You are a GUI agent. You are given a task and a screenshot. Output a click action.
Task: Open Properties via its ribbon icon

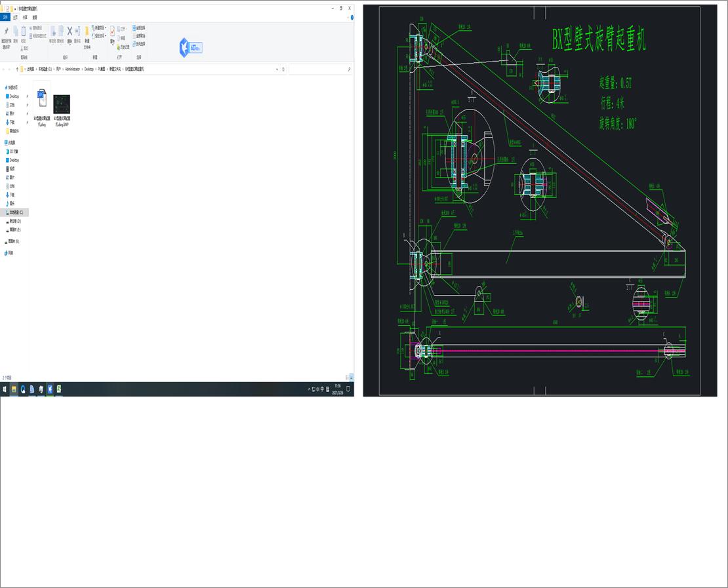[113, 31]
